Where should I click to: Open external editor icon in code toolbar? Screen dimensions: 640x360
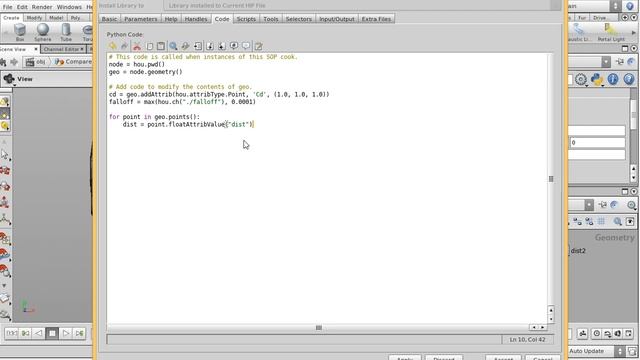pos(258,46)
